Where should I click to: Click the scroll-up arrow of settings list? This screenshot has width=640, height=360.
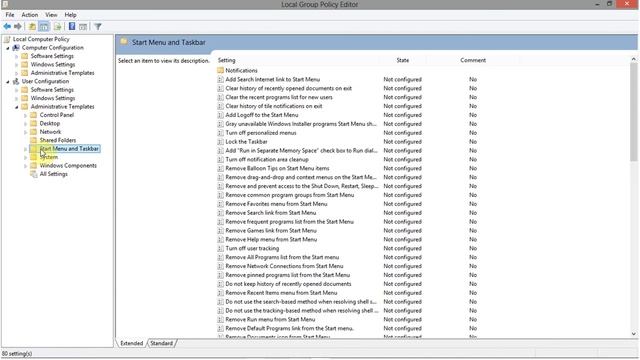(x=633, y=60)
